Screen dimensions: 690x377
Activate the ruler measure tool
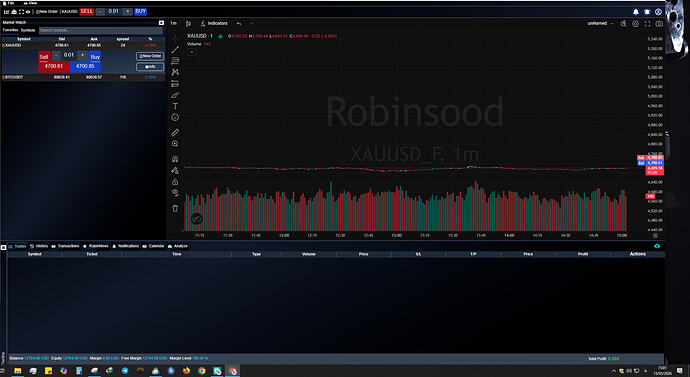point(175,132)
